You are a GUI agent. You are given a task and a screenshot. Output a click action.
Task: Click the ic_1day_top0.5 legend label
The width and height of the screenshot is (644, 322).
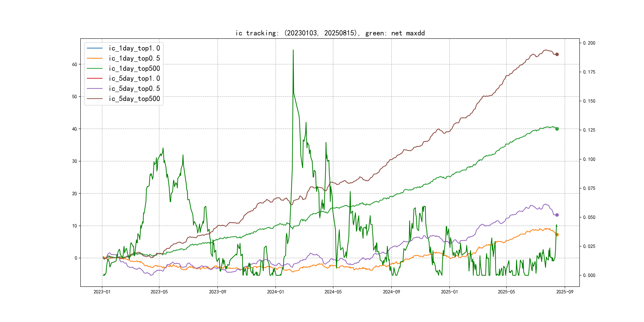tap(134, 58)
